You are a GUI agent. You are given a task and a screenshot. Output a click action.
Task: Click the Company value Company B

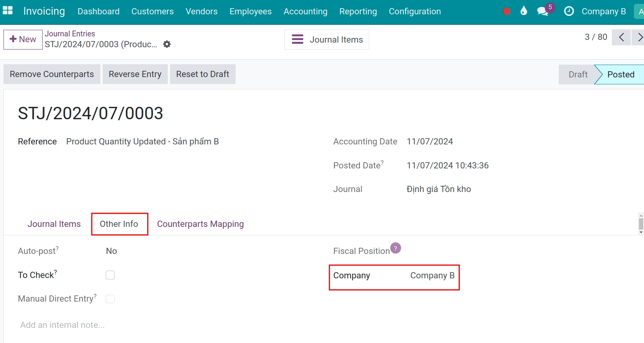[432, 275]
